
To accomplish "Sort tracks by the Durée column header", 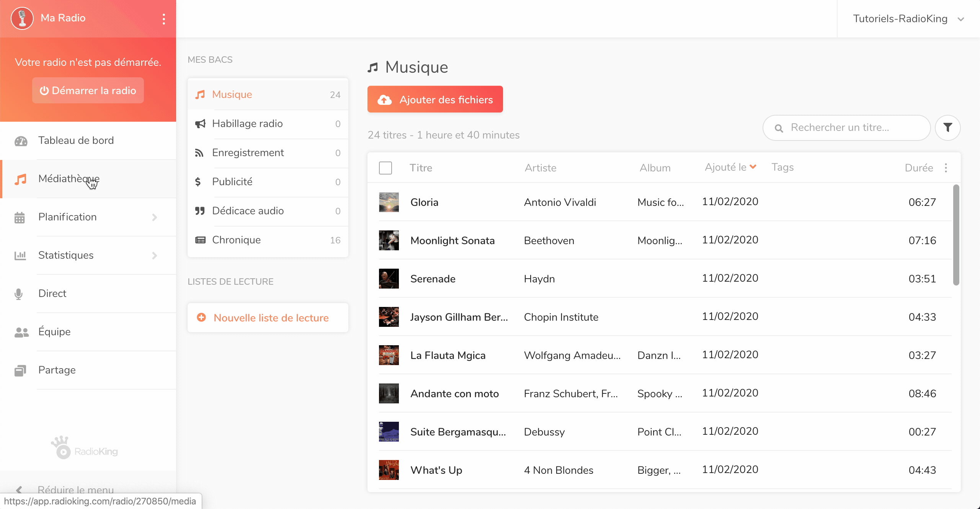I will (x=919, y=168).
